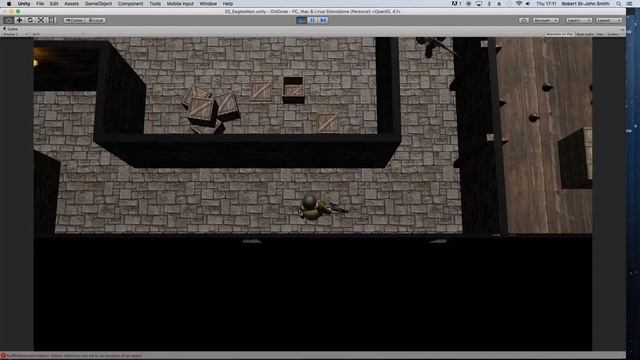Click the NullReferenceException error in status bar
The width and height of the screenshot is (640, 360).
(75, 356)
